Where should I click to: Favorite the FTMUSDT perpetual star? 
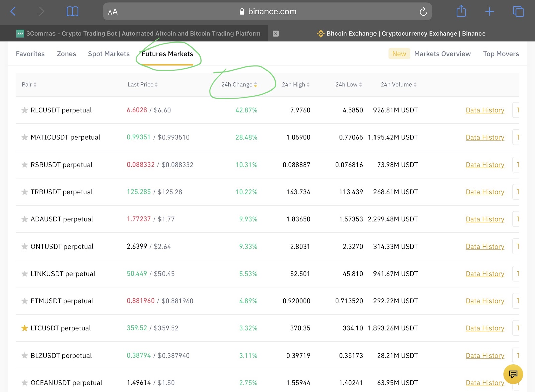point(24,301)
